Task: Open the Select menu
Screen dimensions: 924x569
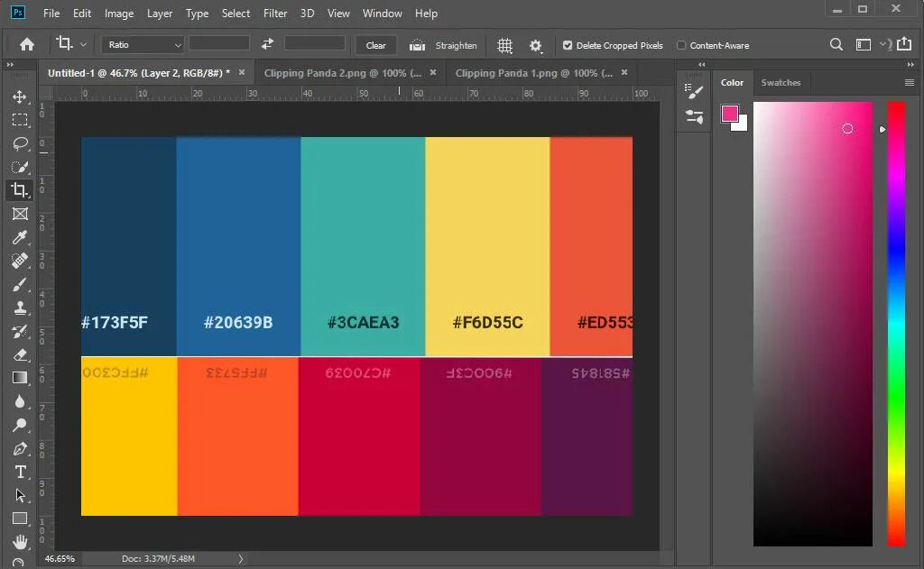Action: click(236, 13)
